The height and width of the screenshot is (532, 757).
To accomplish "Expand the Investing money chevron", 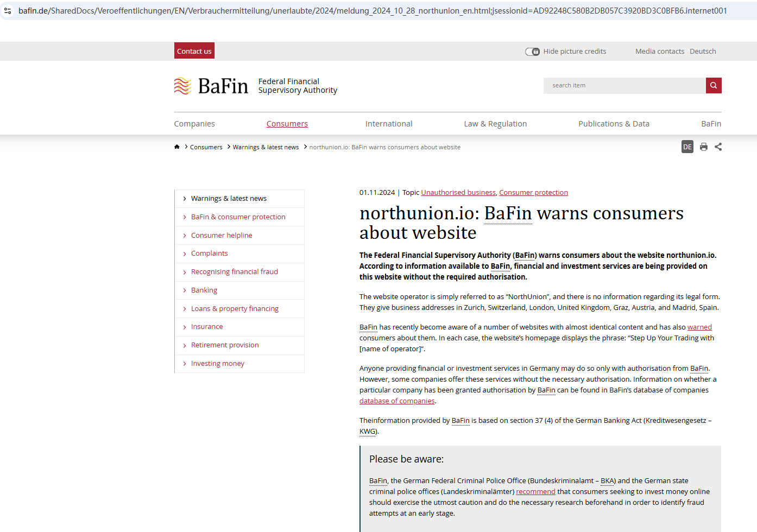I will (185, 364).
